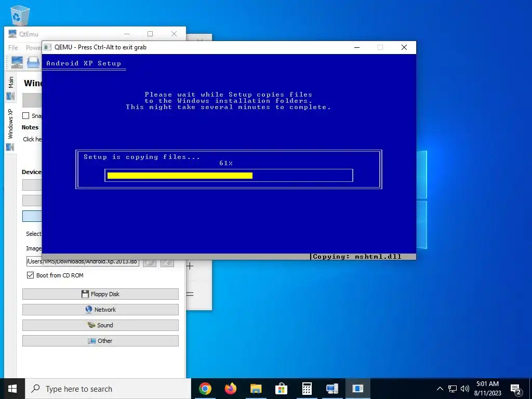Image resolution: width=532 pixels, height=399 pixels.
Task: Open the network status tray icon
Action: pyautogui.click(x=453, y=389)
